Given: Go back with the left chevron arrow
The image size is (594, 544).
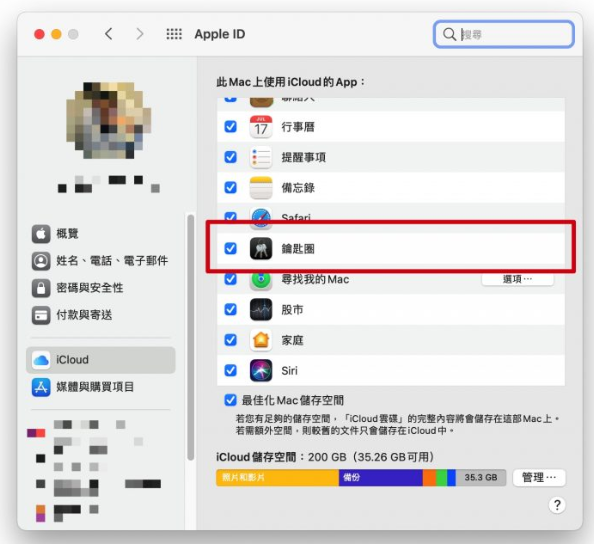Looking at the screenshot, I should point(109,34).
